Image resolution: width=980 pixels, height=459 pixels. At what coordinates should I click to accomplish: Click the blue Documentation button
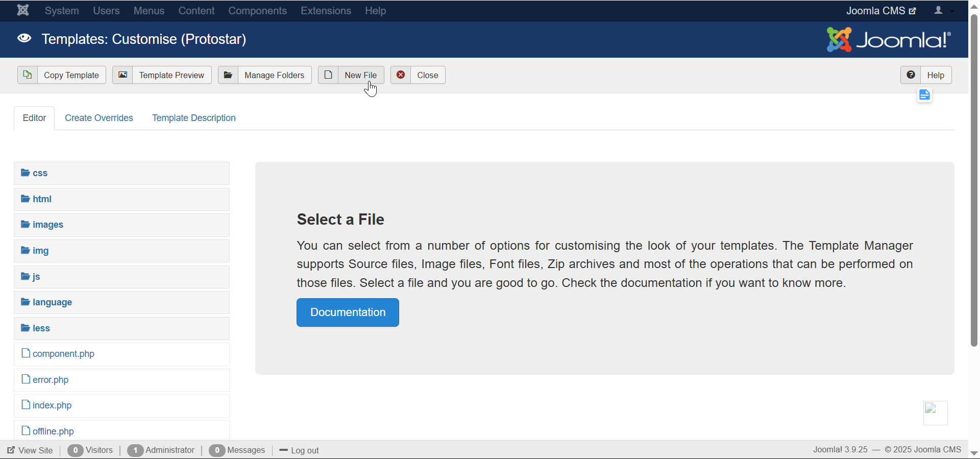348,312
